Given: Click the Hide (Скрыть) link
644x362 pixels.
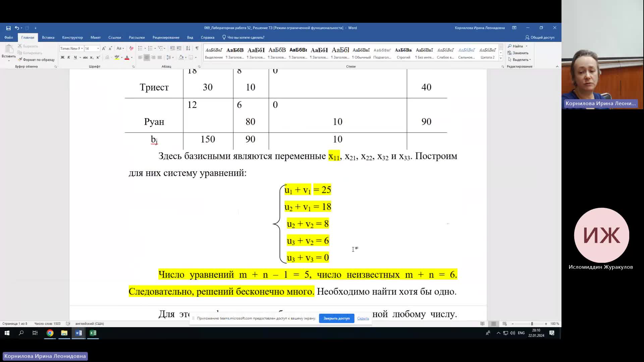Looking at the screenshot, I should coord(363,318).
